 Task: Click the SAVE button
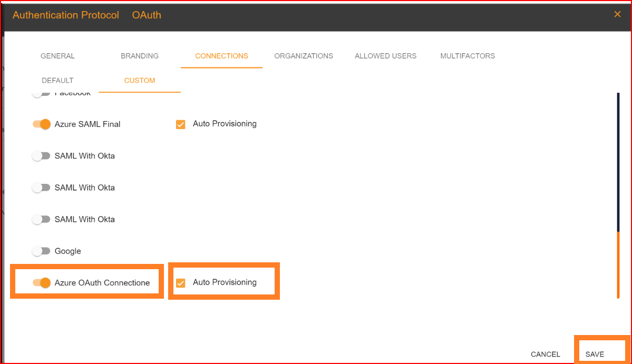(595, 354)
